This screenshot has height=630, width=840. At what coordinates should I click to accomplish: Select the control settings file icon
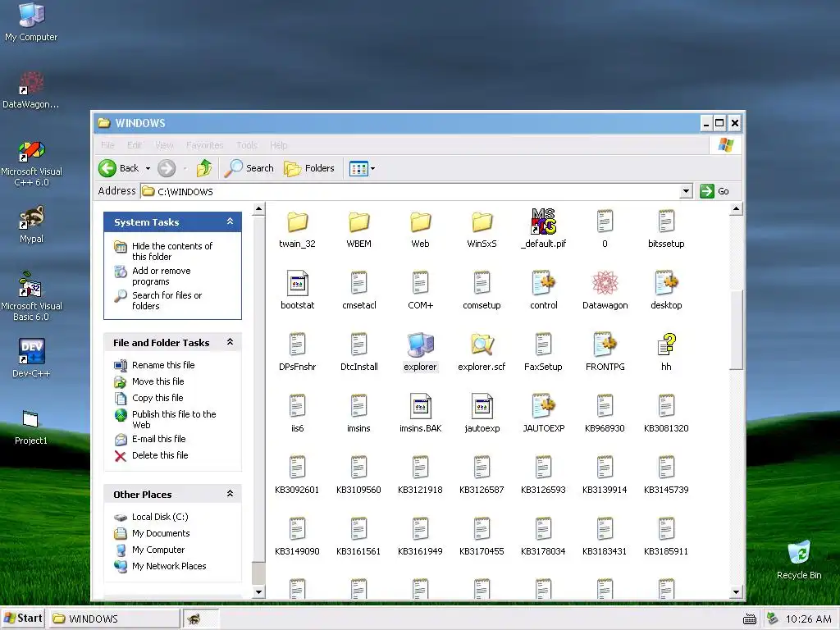543,283
